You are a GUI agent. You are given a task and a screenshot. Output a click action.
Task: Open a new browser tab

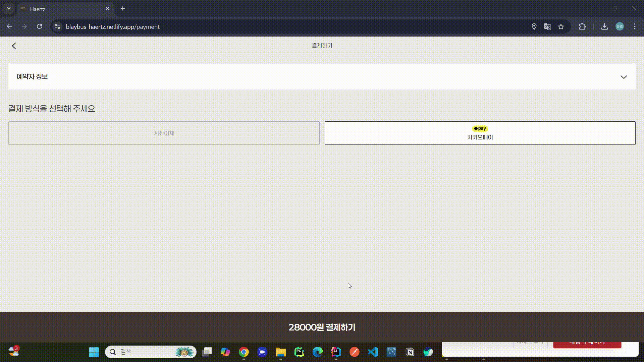pyautogui.click(x=123, y=8)
